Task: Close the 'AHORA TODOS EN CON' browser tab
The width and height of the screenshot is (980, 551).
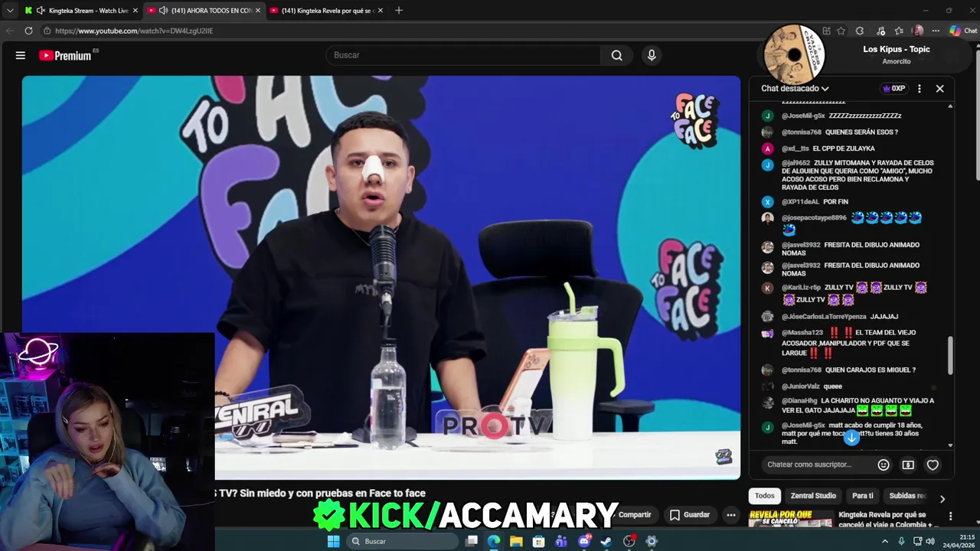Action: click(258, 11)
